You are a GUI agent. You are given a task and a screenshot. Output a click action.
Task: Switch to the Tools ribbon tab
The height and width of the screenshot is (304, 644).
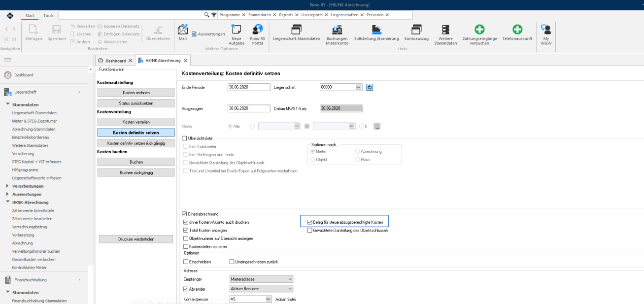(x=48, y=16)
